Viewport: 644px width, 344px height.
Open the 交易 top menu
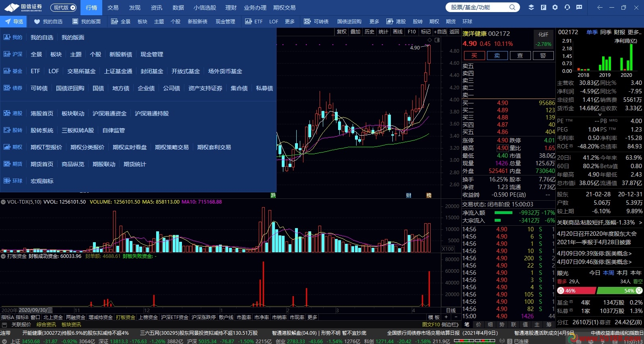pos(113,7)
